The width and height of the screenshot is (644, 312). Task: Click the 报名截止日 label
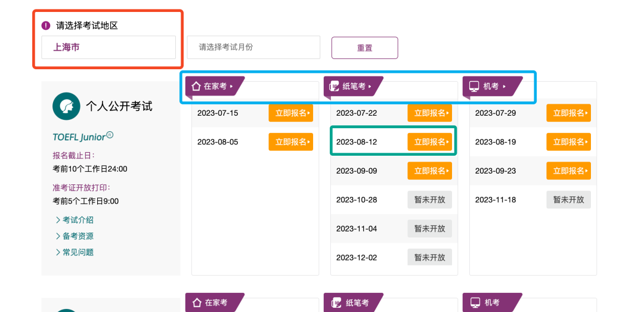(73, 155)
